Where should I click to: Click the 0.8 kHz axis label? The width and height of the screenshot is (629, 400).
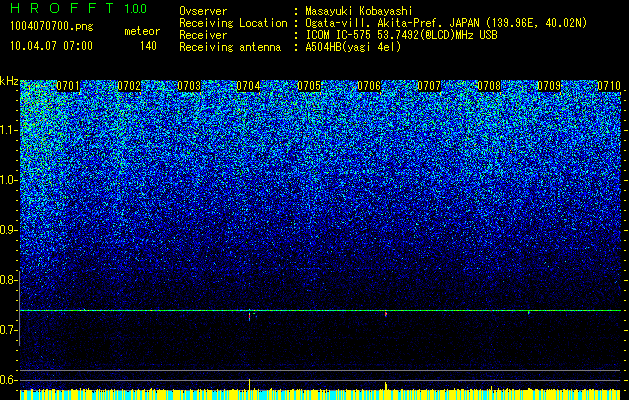(9, 280)
